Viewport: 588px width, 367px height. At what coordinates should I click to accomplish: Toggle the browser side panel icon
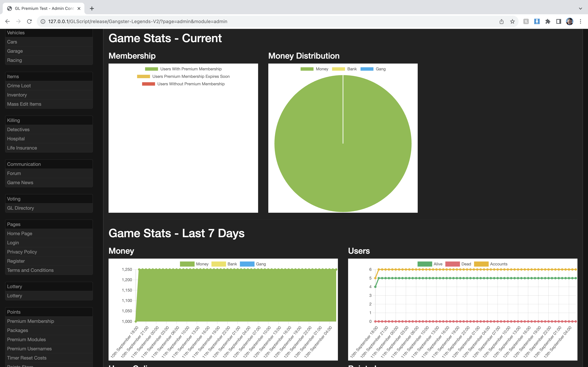559,21
